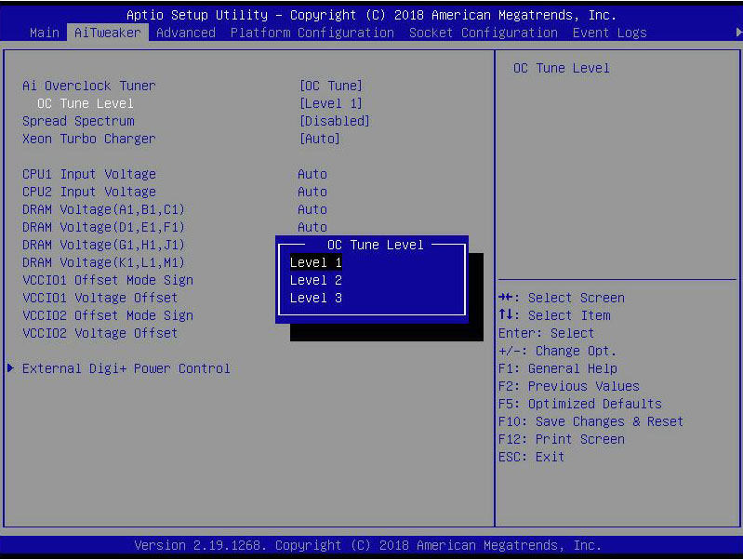Open Ai Overclock Tuner value dropdown
743x560 pixels.
[x=331, y=86]
